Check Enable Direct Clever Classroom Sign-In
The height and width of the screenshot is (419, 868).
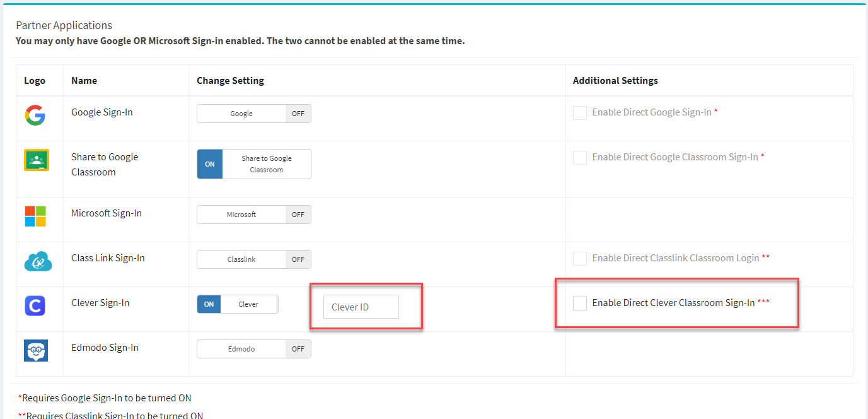[x=580, y=304]
